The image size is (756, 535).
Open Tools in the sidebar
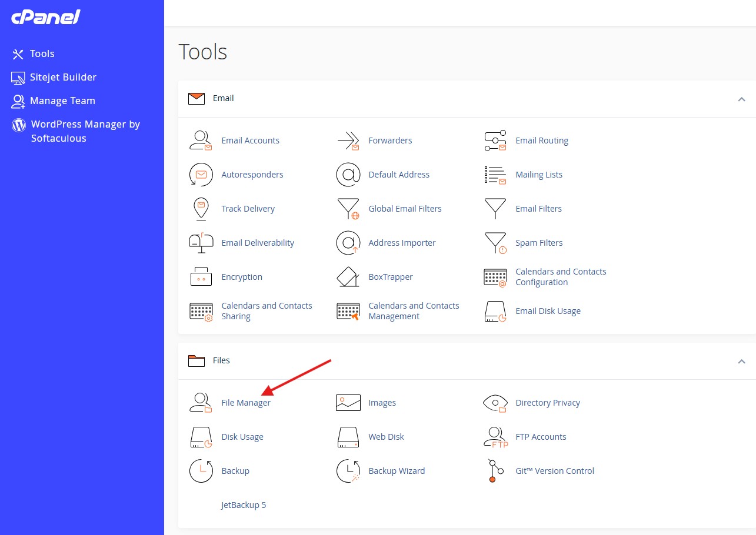pyautogui.click(x=33, y=53)
